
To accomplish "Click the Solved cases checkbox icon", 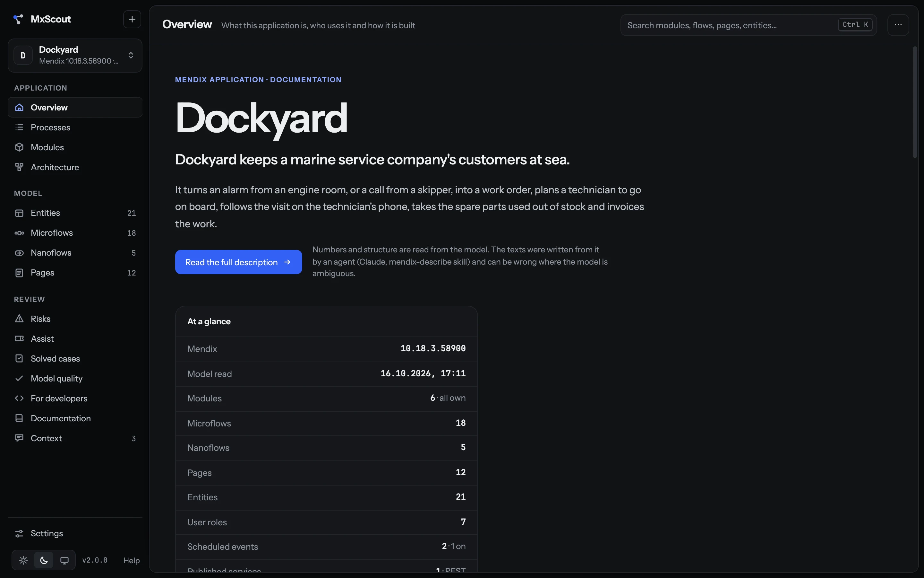I will point(19,358).
